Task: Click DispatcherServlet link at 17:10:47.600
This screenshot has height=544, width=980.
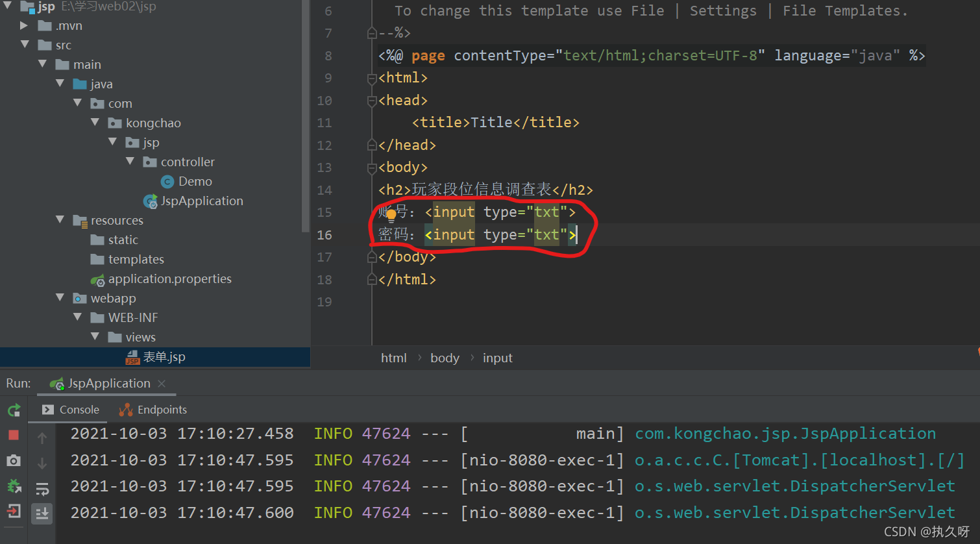Action: (x=795, y=513)
